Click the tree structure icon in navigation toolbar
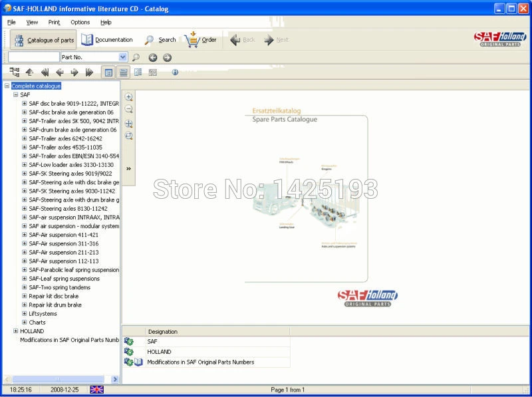532x397 pixels. (x=15, y=72)
